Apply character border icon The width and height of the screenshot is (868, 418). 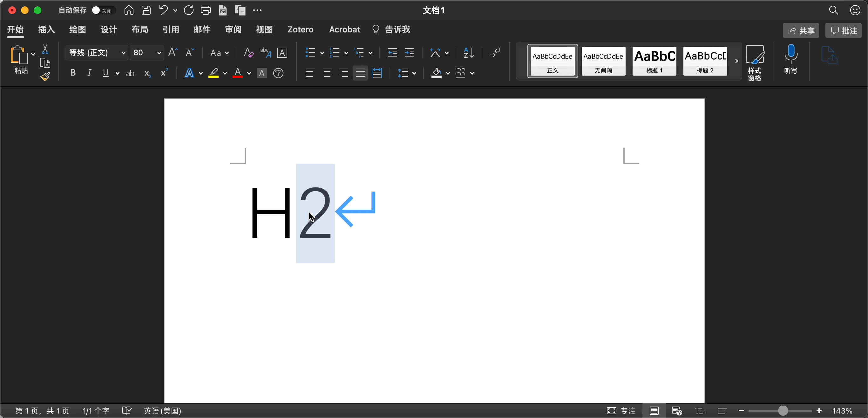(x=282, y=52)
